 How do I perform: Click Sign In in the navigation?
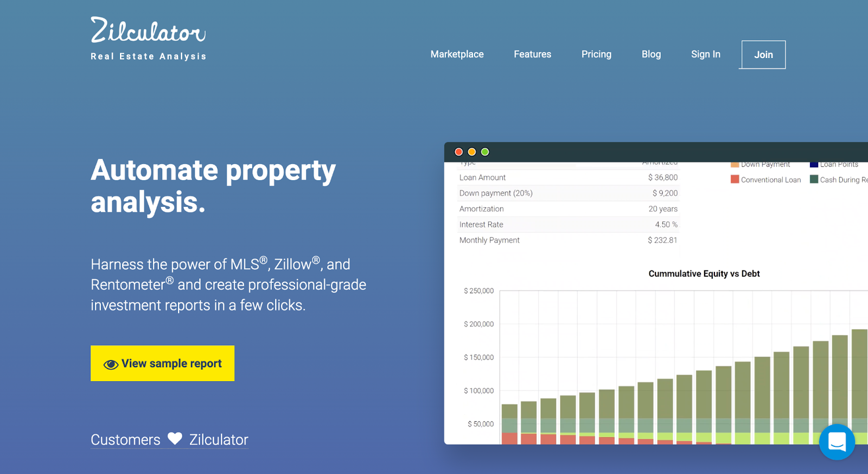(705, 54)
